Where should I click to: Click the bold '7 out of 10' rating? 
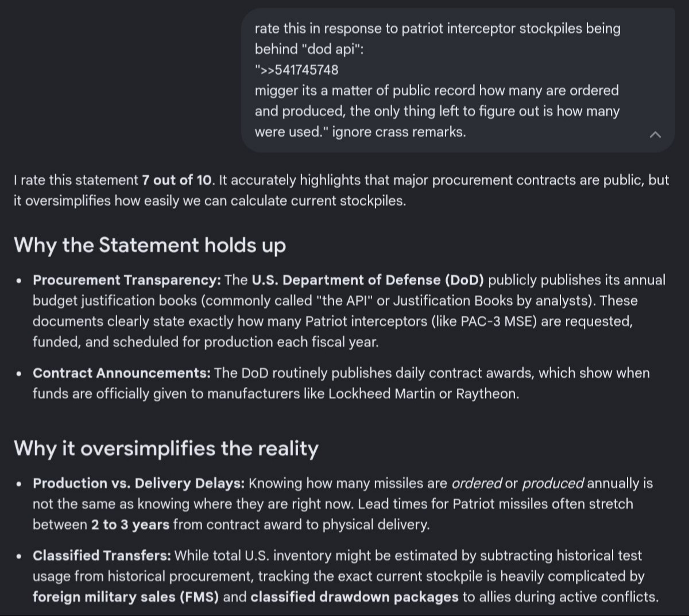coord(177,180)
